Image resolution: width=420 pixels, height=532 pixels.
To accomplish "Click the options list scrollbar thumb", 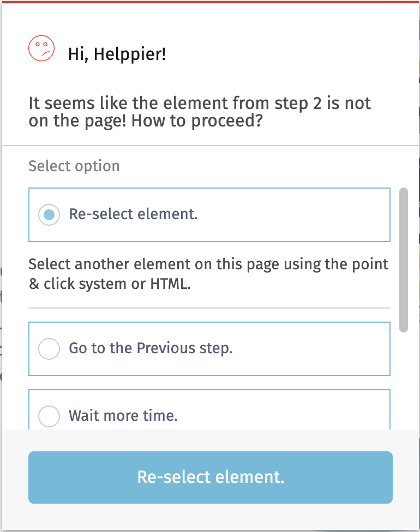I will pos(404,259).
